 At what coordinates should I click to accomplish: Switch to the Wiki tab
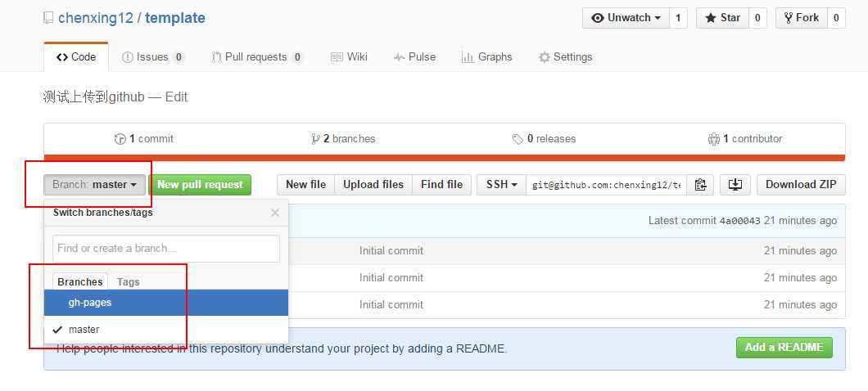(349, 57)
